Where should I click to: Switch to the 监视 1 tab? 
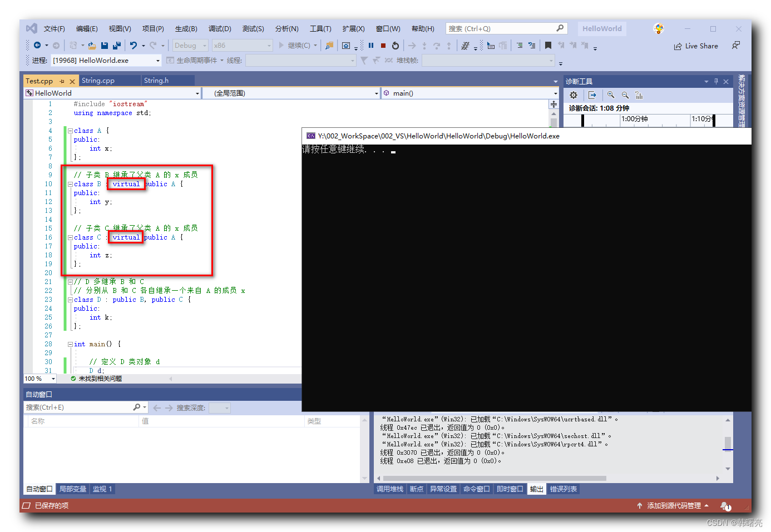(102, 489)
